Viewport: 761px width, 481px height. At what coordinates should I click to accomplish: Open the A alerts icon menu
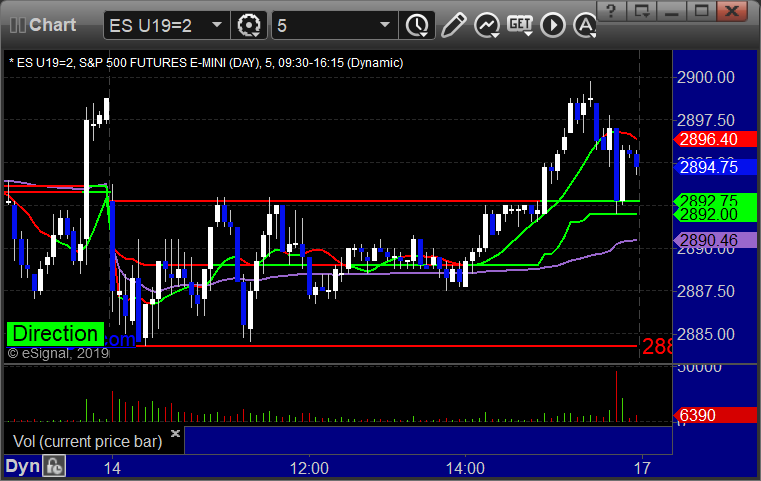click(585, 25)
